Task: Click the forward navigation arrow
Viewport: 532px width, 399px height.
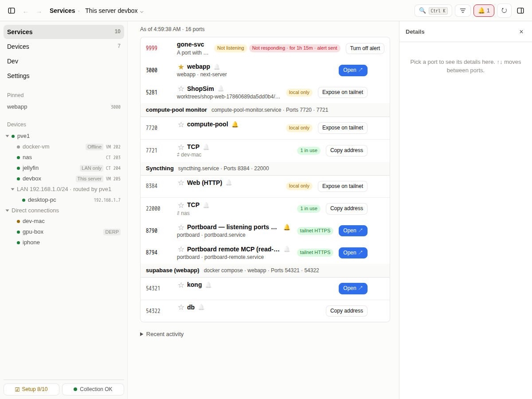Action: 39,12
